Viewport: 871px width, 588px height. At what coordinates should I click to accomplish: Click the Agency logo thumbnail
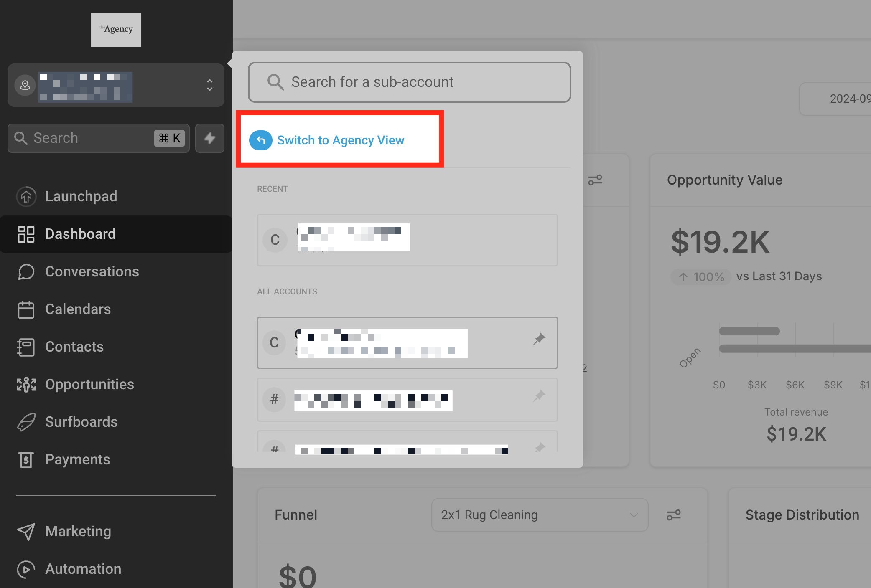tap(116, 30)
